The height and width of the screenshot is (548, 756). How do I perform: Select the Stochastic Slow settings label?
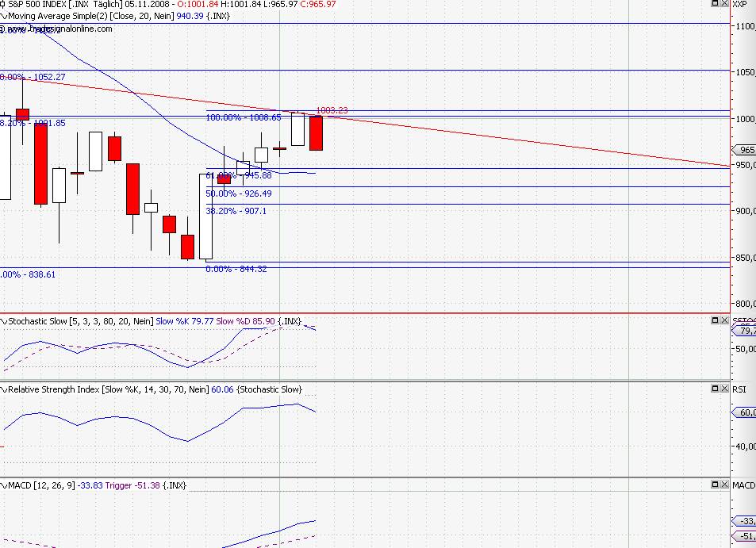pos(80,321)
